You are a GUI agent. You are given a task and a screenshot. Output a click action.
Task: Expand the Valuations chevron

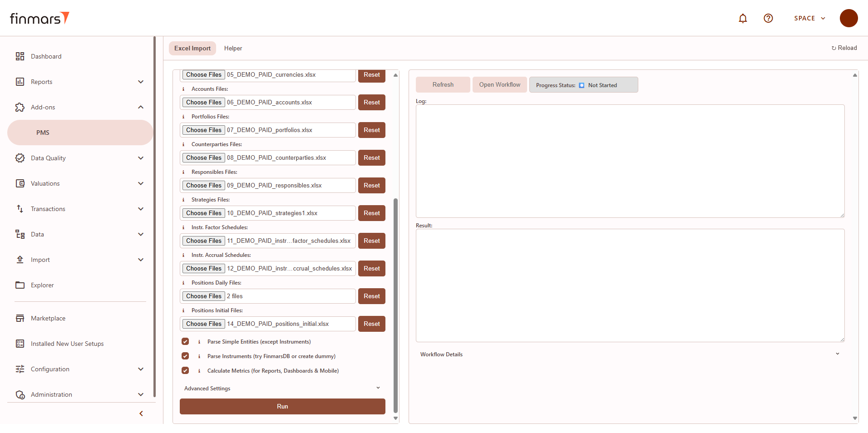point(141,183)
